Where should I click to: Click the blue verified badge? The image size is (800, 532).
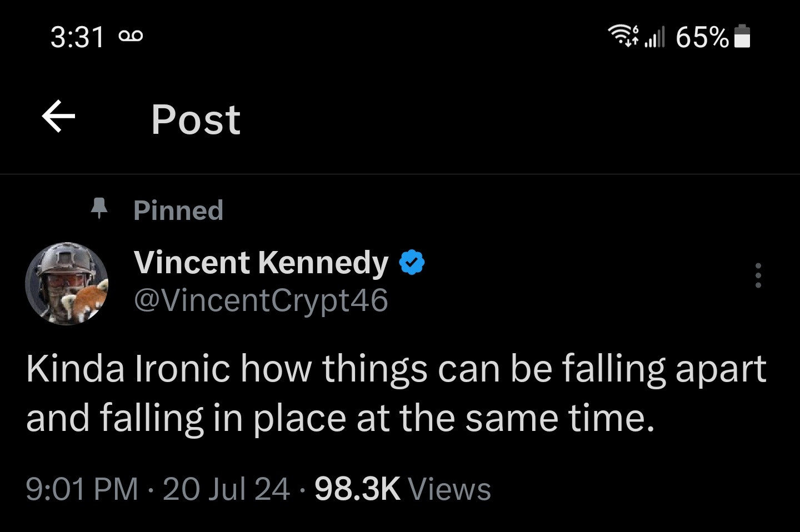(x=412, y=262)
